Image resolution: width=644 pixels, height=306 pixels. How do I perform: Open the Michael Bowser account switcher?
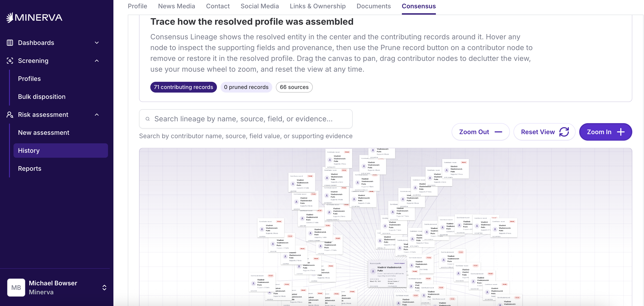pos(104,288)
